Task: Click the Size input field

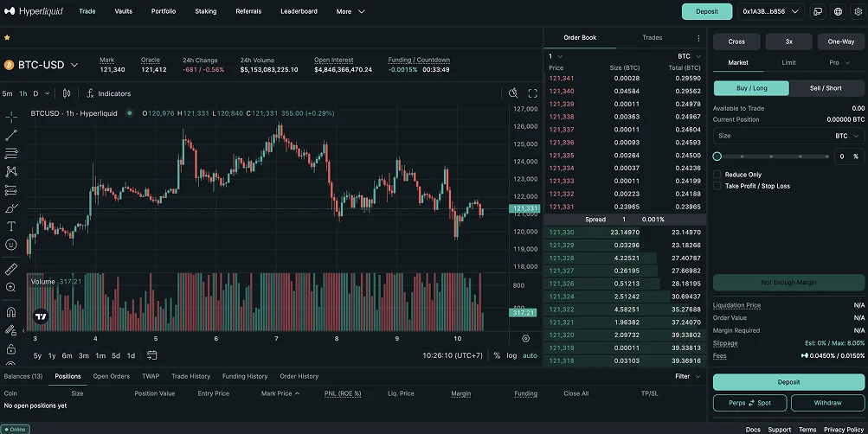Action: (x=789, y=136)
